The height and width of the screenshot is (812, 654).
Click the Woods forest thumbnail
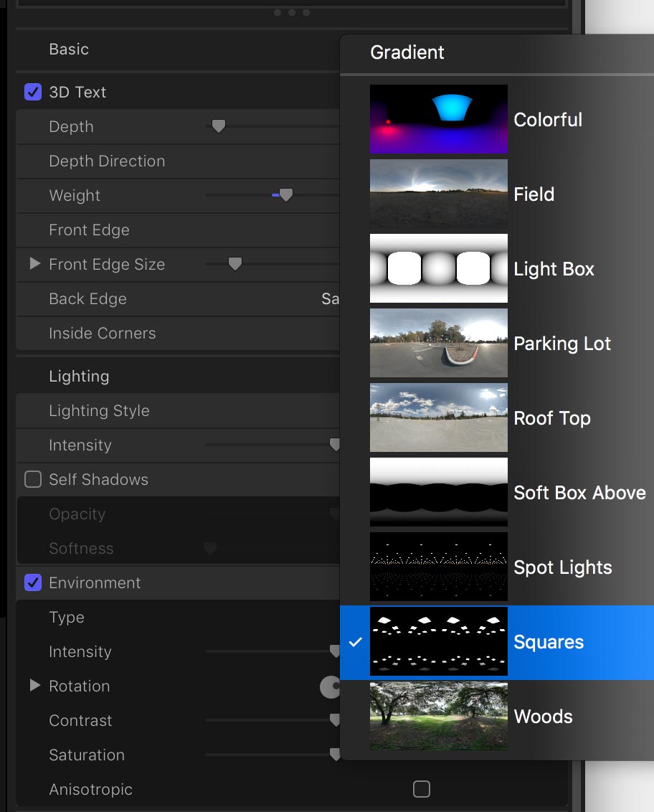tap(439, 716)
